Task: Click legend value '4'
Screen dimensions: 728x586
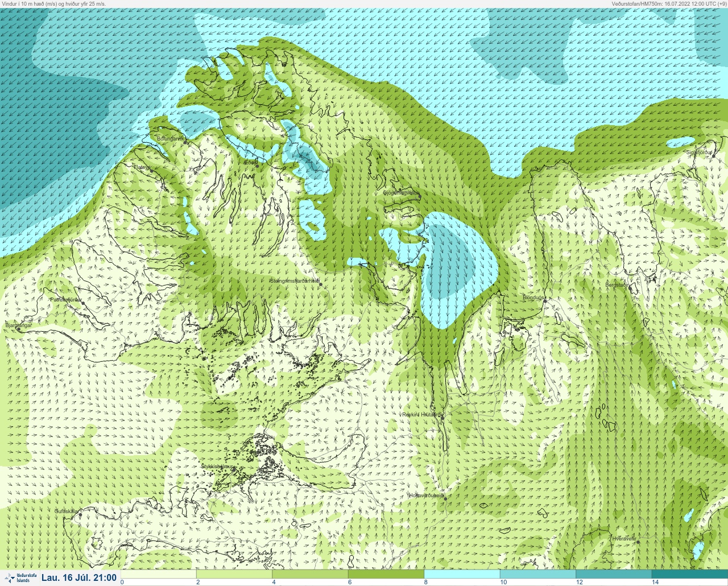Action: [274, 582]
